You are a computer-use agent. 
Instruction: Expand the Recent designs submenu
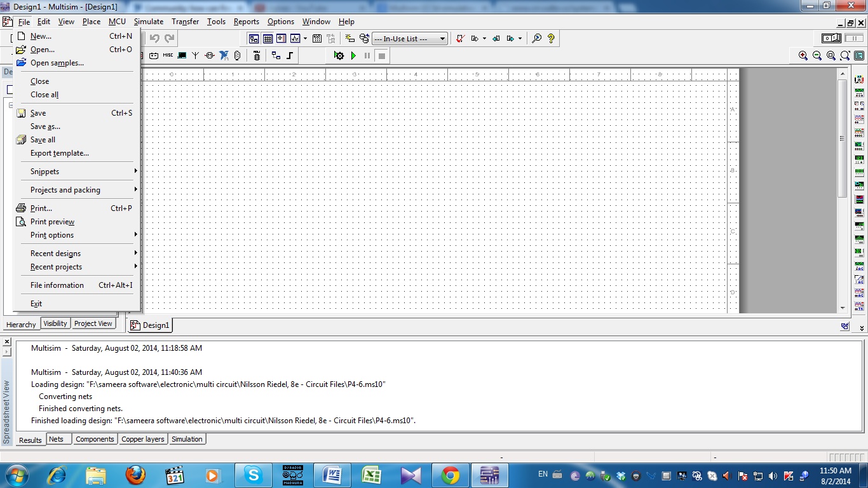coord(76,254)
